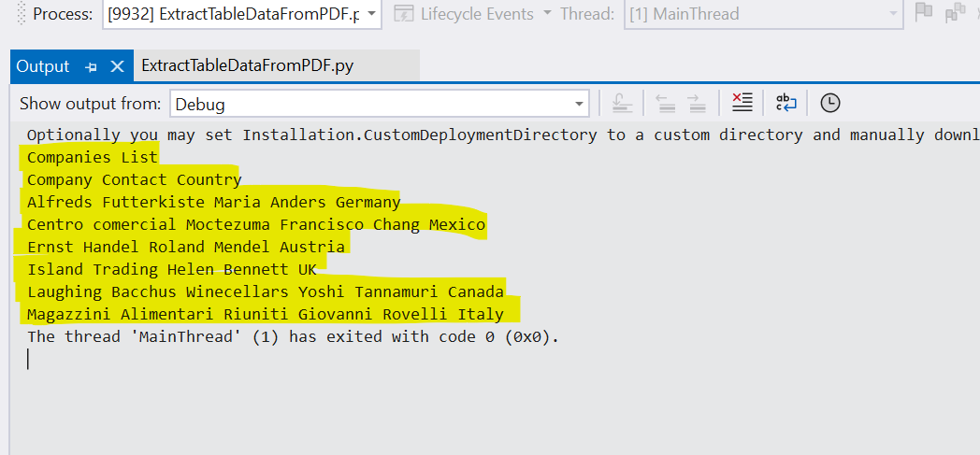The image size is (980, 455).
Task: Click the Clear All output icon
Action: pos(742,103)
